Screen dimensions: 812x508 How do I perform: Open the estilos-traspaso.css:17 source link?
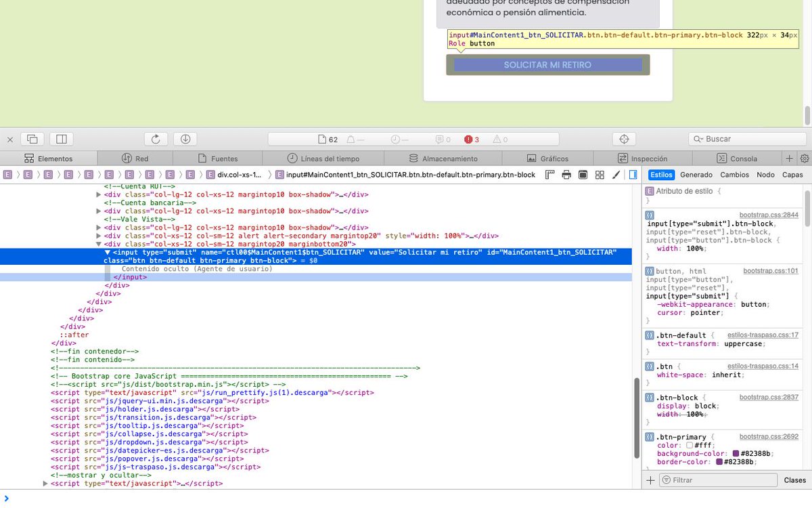tap(763, 335)
